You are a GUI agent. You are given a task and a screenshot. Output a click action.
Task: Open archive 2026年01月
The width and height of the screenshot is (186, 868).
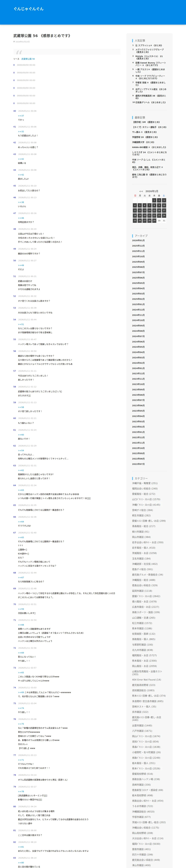coord(138,241)
